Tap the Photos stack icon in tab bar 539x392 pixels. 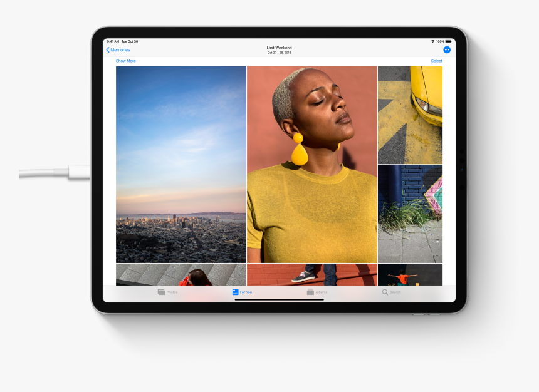coord(160,292)
